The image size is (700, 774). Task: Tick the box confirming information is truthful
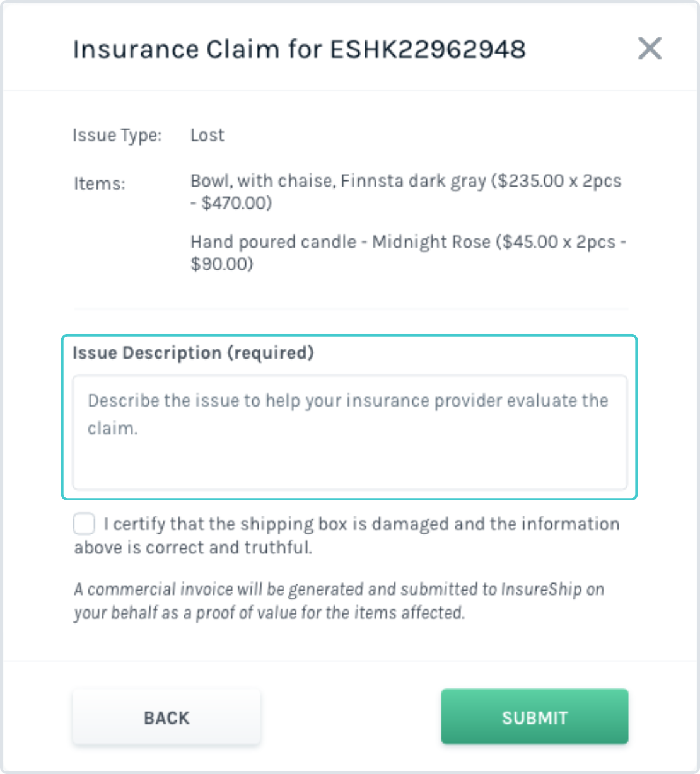84,523
